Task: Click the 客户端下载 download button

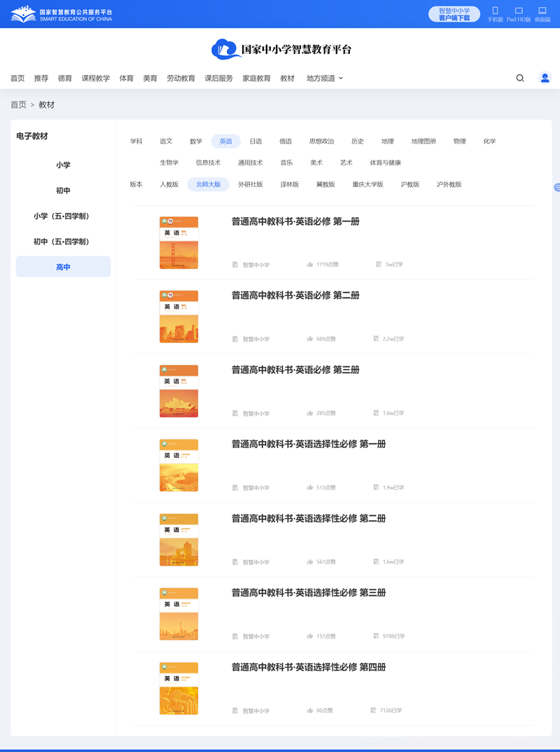Action: 454,13
